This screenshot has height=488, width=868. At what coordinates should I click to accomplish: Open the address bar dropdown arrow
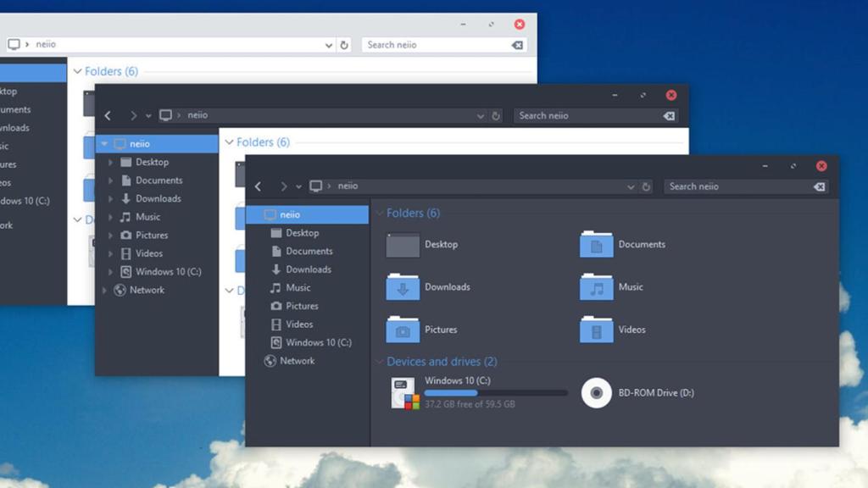(x=631, y=186)
